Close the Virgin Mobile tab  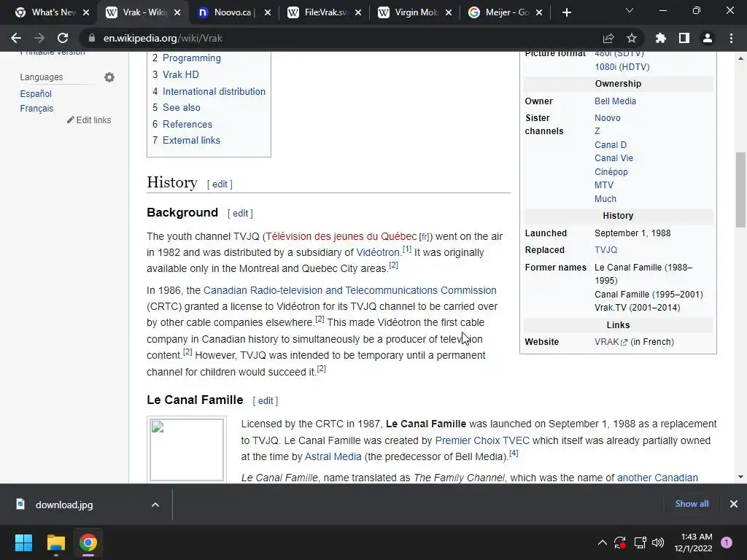[x=449, y=13]
